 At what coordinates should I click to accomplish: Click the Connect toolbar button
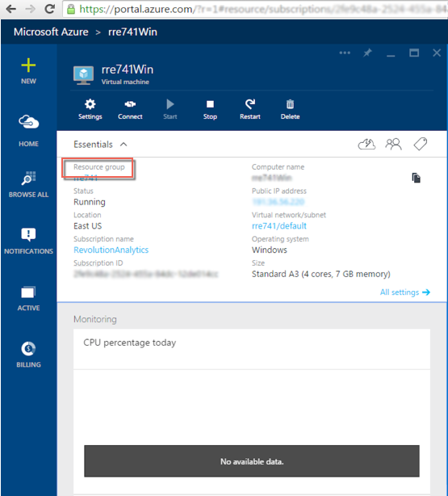(130, 109)
